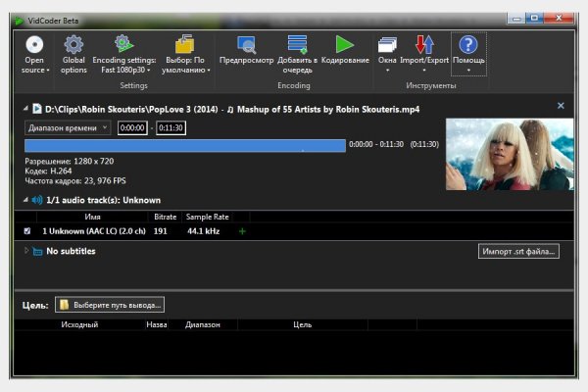
Task: Open the Диапазон времени dropdown
Action: (68, 128)
